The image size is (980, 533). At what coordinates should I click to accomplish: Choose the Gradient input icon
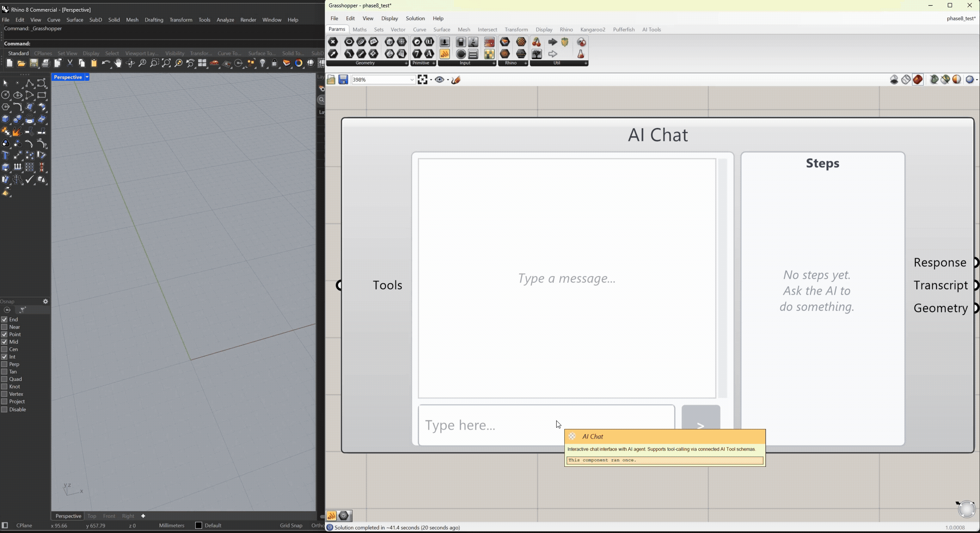(x=489, y=42)
